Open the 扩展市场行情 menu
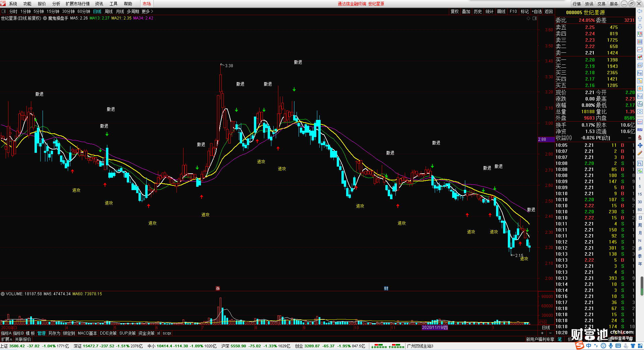 tap(78, 4)
